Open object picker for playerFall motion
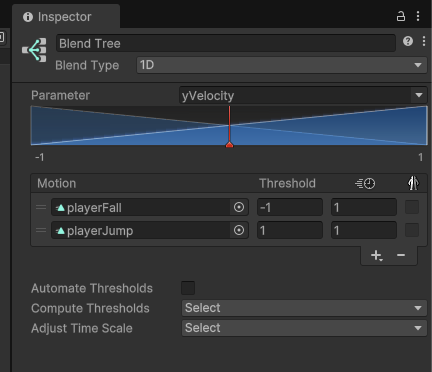The height and width of the screenshot is (372, 432). [x=239, y=207]
